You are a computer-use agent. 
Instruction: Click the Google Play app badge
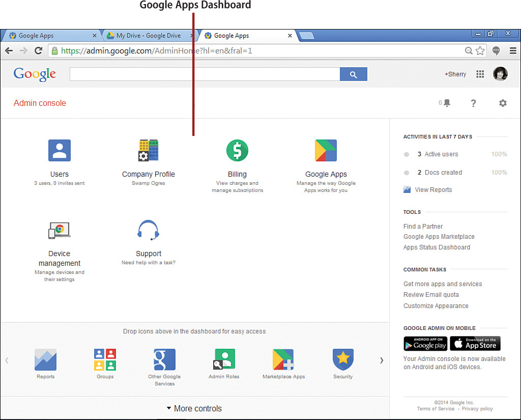pyautogui.click(x=425, y=344)
